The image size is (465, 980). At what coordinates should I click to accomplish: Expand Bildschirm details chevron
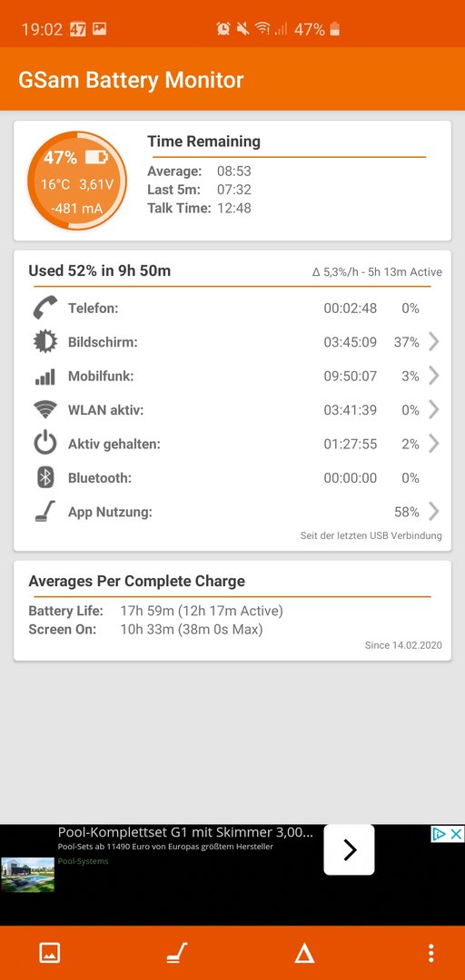pyautogui.click(x=434, y=342)
